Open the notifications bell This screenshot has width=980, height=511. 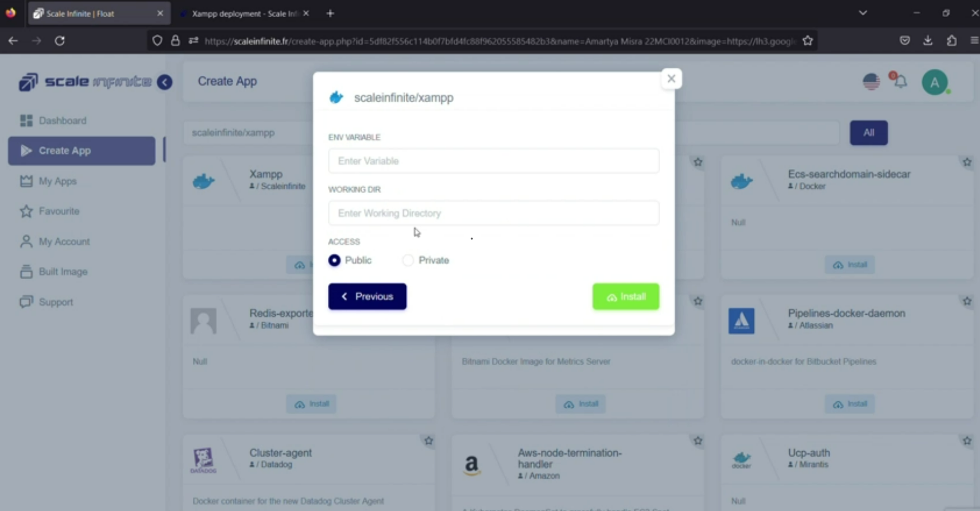click(900, 81)
